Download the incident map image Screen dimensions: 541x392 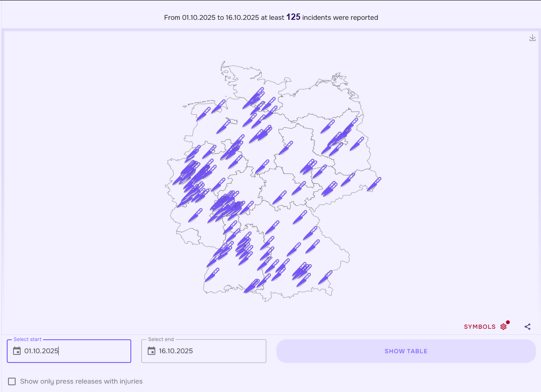point(532,38)
